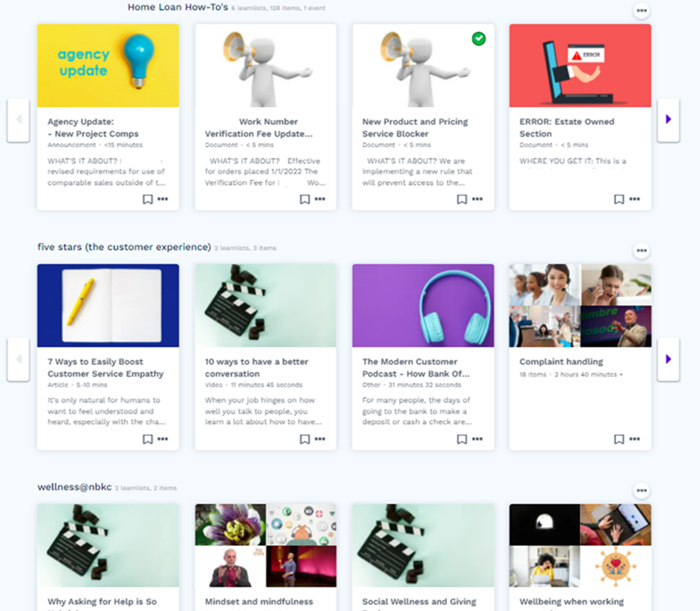Open The Modern Customer Podcast title
Screen dimensions: 700x611
(416, 368)
